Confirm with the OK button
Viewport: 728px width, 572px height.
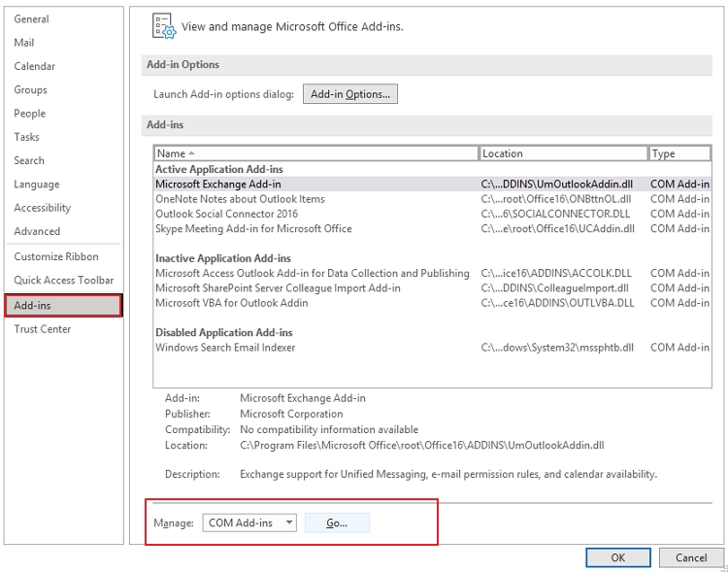[617, 557]
